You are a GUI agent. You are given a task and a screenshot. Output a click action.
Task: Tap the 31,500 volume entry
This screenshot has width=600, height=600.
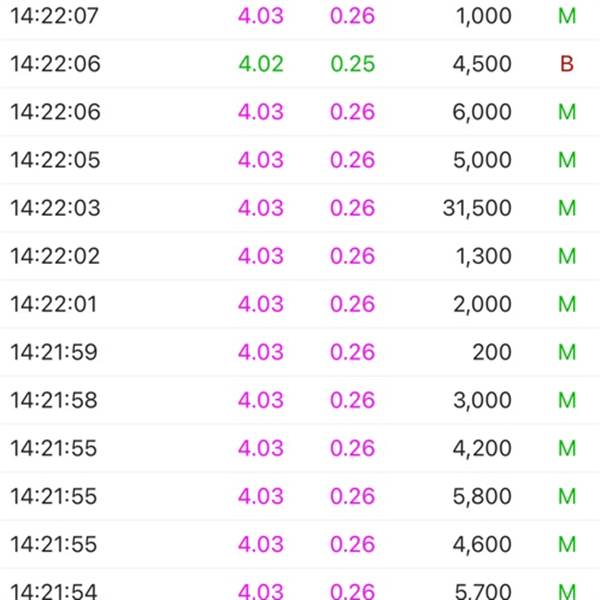pos(477,208)
